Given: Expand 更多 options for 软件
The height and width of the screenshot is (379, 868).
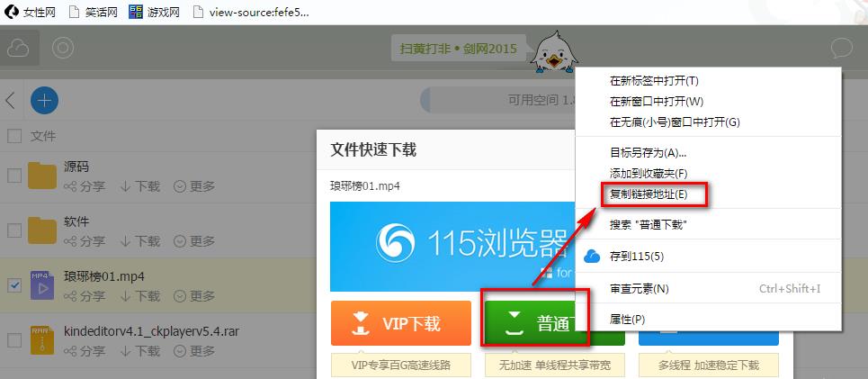Looking at the screenshot, I should [194, 241].
